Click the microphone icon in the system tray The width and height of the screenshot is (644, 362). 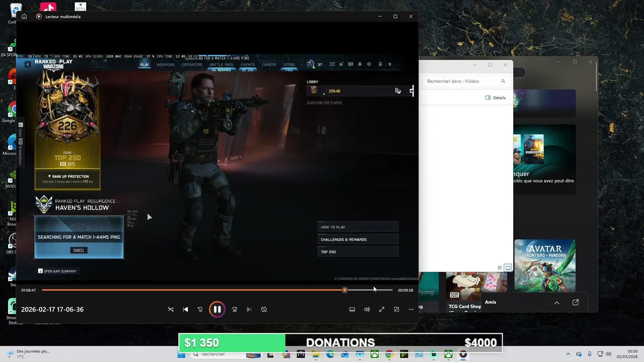tap(589, 354)
